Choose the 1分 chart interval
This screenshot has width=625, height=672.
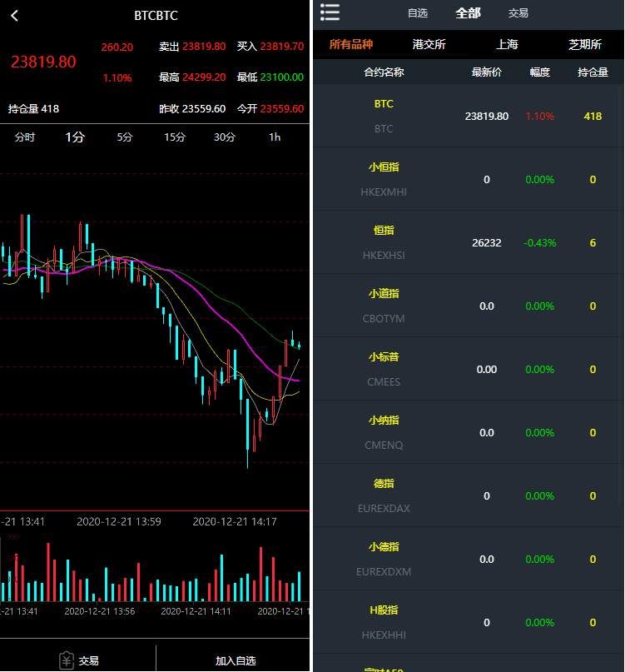click(75, 137)
